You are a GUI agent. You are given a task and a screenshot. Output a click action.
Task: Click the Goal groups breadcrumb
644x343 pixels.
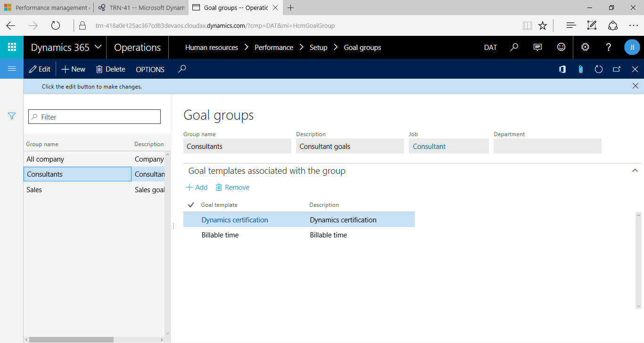tap(363, 48)
